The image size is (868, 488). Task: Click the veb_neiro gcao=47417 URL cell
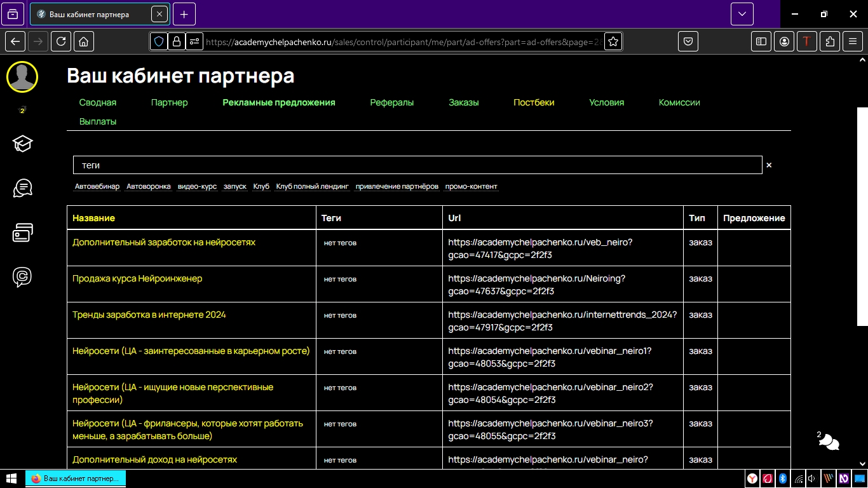pos(562,248)
